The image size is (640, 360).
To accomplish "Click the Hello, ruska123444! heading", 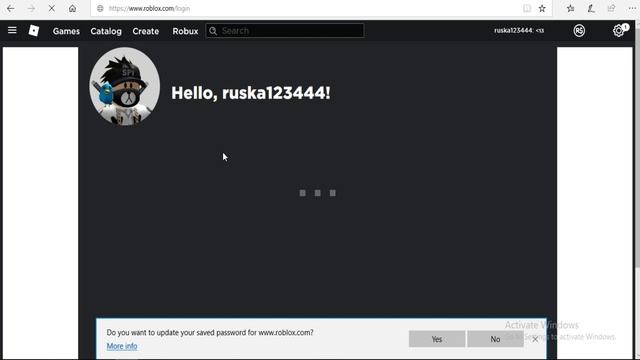I will click(251, 93).
